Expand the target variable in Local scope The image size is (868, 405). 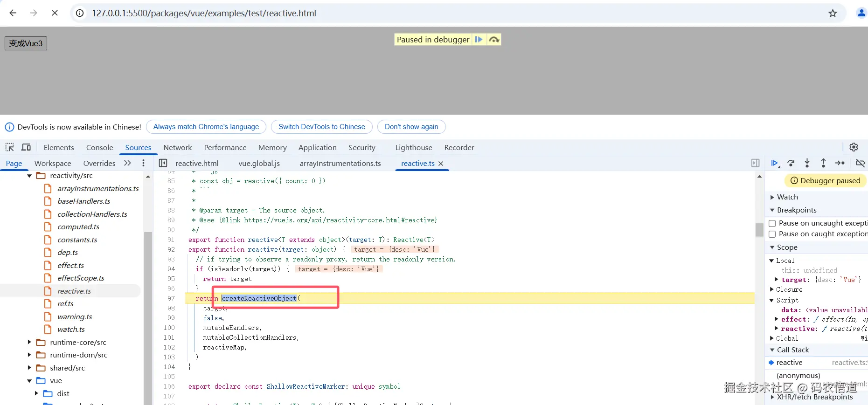pyautogui.click(x=777, y=280)
